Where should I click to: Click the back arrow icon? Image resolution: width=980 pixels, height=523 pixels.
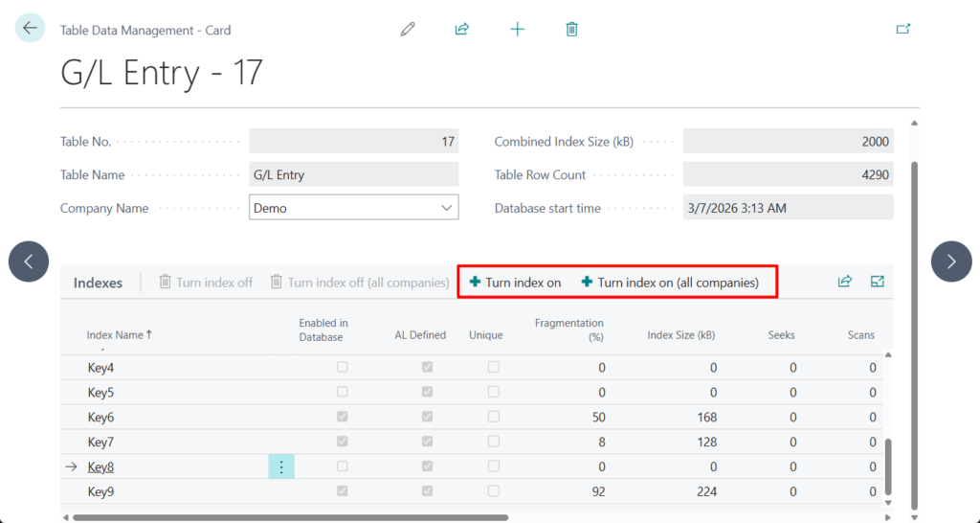pos(30,28)
